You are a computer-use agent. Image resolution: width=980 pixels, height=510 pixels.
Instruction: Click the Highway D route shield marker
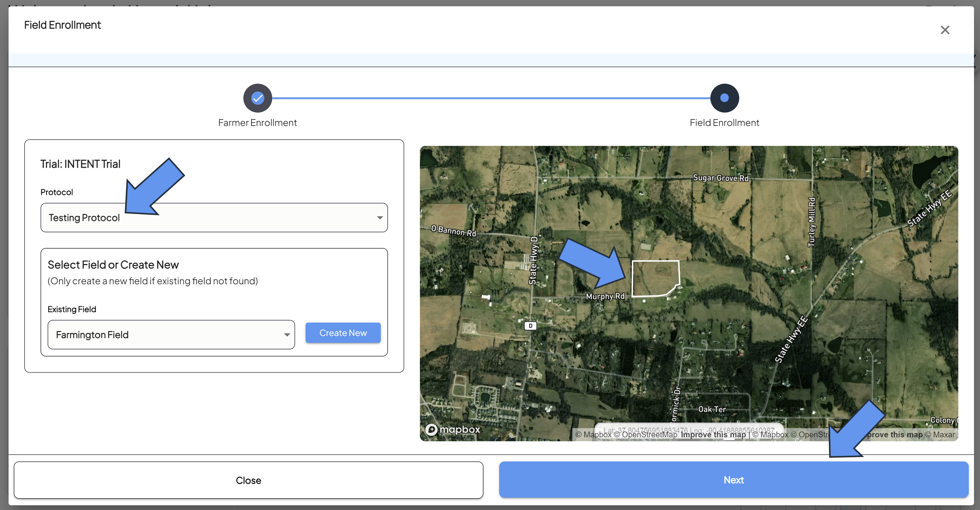[x=530, y=326]
